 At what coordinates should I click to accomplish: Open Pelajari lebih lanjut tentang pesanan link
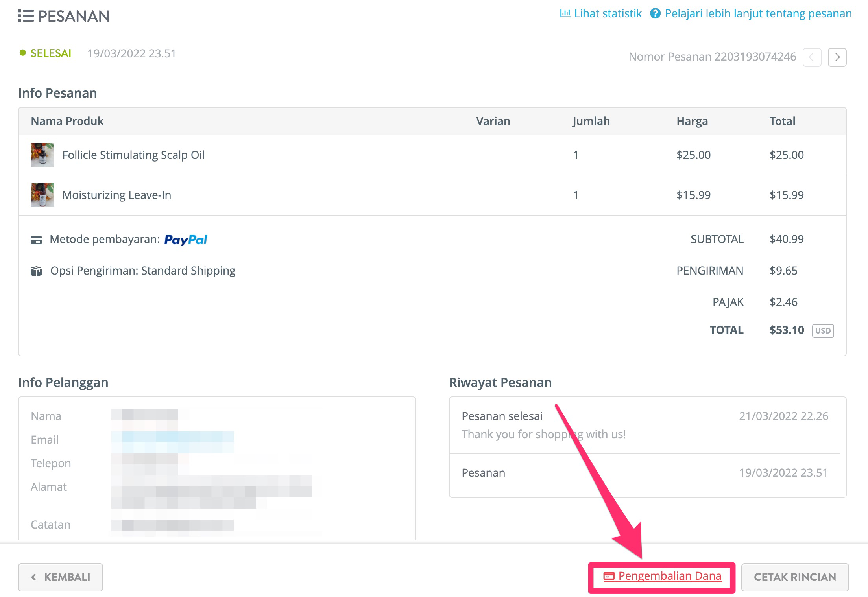pyautogui.click(x=751, y=13)
